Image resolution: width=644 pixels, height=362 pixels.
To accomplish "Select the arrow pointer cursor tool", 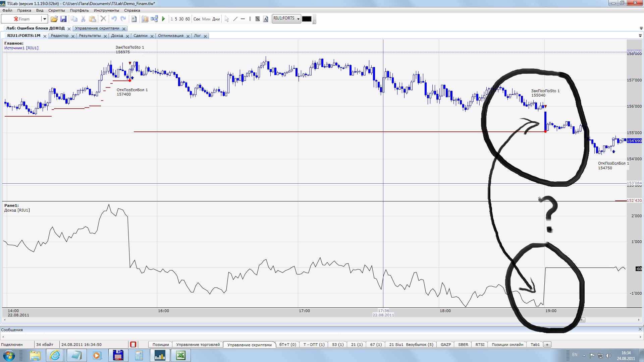I will [x=227, y=19].
